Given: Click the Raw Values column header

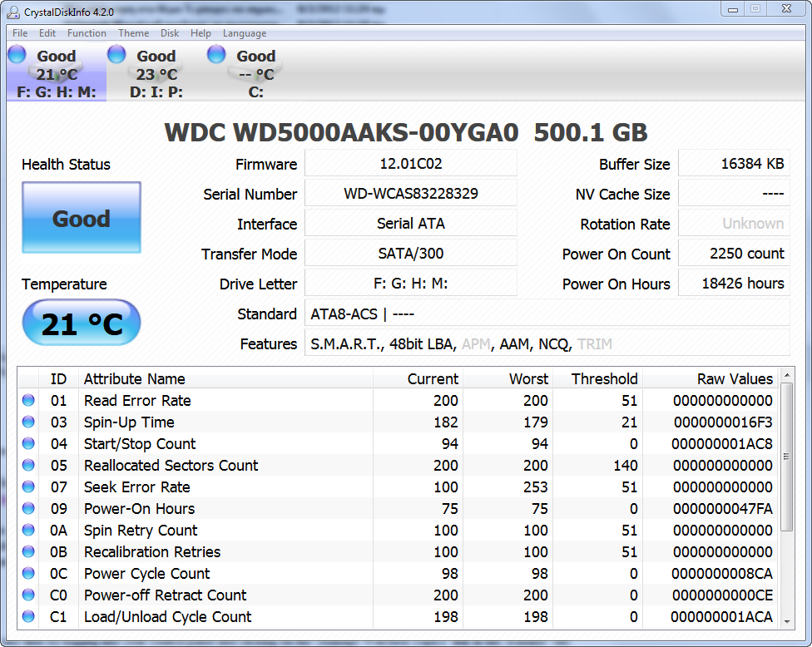Looking at the screenshot, I should (710, 379).
